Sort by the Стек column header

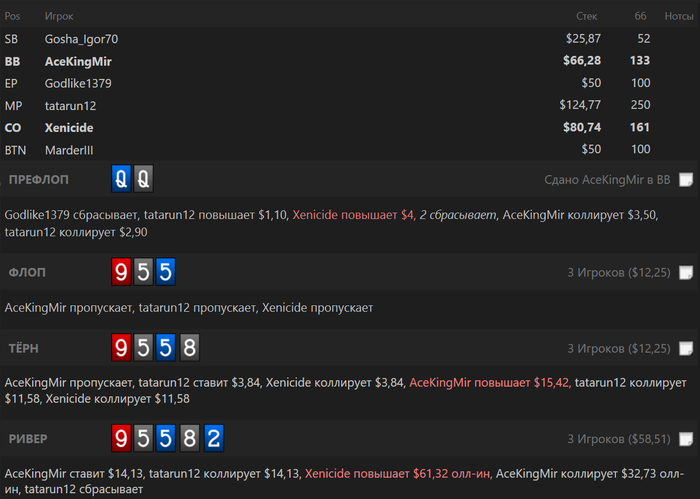click(x=587, y=17)
